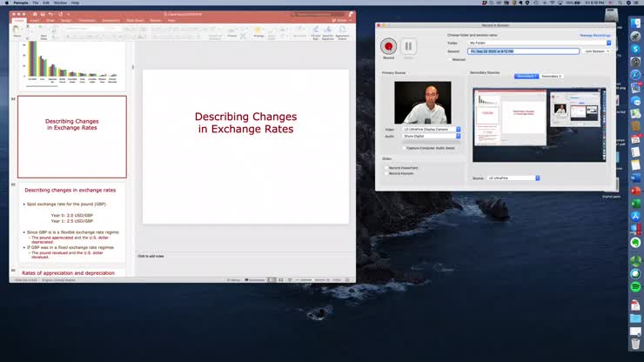644x362 pixels.
Task: Click the Pause button in Panopto recorder
Action: pos(408,46)
